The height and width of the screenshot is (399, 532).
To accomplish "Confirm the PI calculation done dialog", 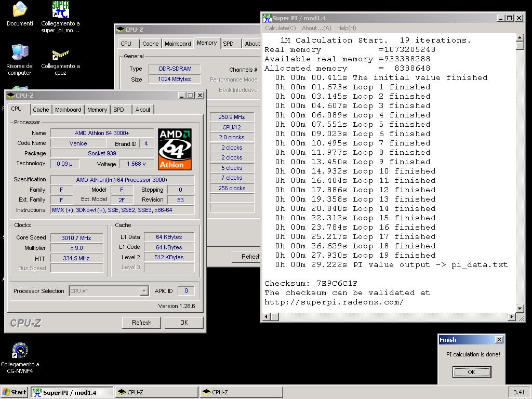I will tap(471, 372).
